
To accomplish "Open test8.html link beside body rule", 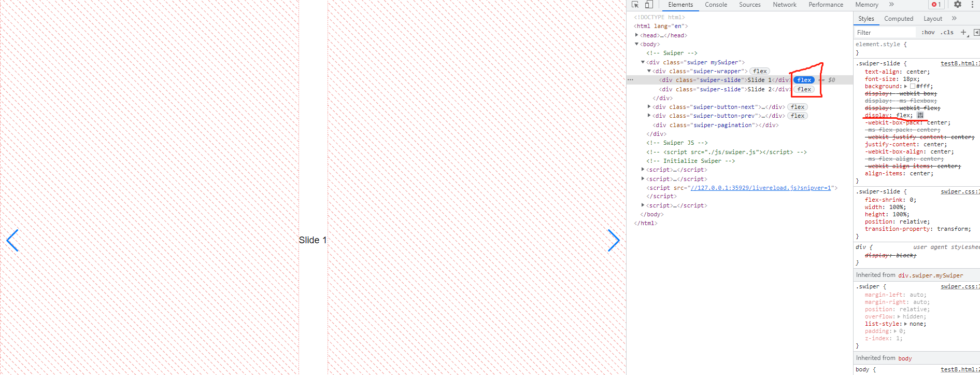I will [x=960, y=369].
